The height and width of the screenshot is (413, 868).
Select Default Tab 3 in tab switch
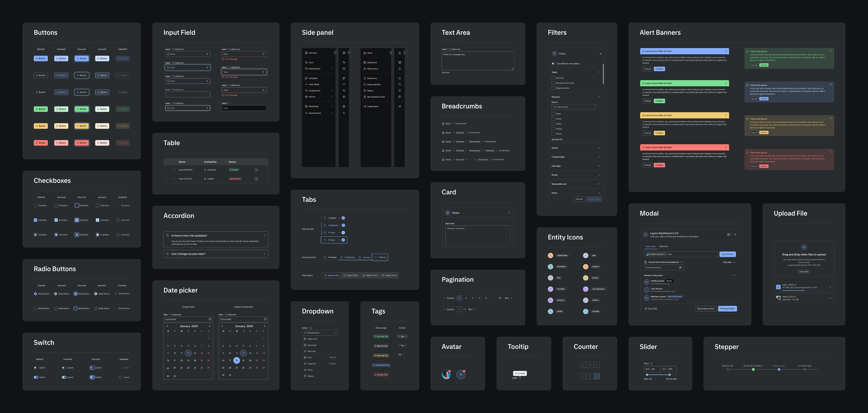370,275
